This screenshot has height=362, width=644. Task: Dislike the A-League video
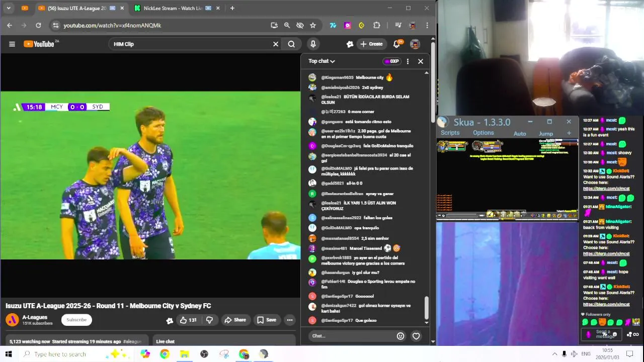pos(210,320)
